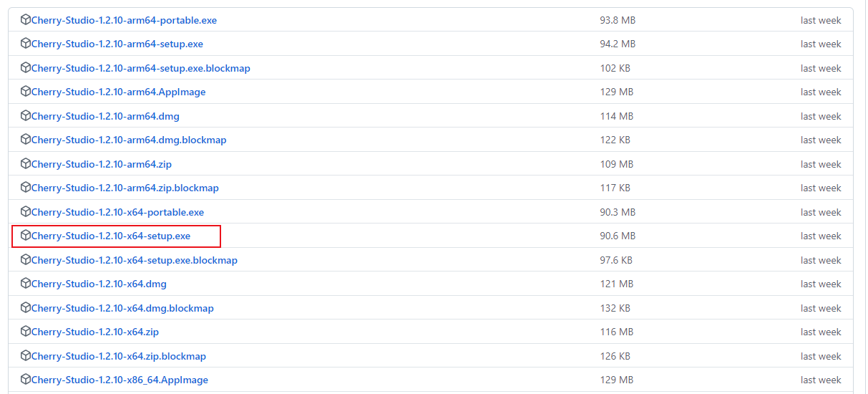Click package icon beside x64-setup.exe.blockmap
868x394 pixels.
[26, 260]
